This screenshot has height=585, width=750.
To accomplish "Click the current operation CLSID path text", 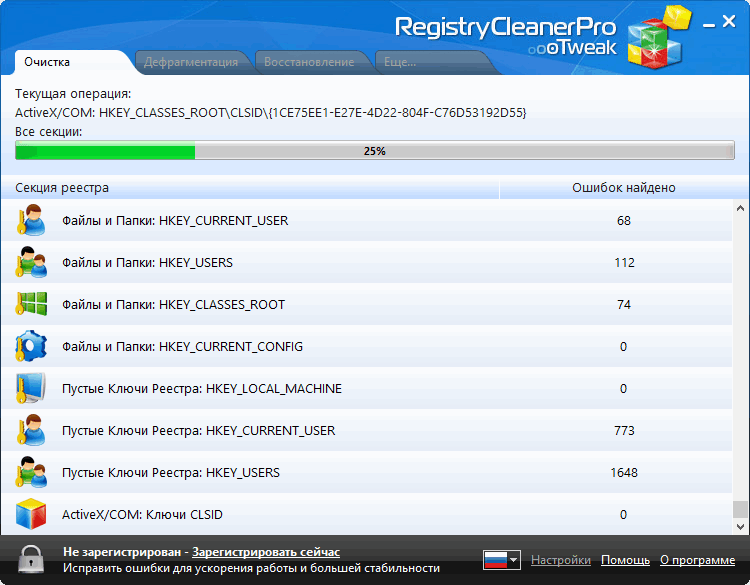I will (271, 113).
